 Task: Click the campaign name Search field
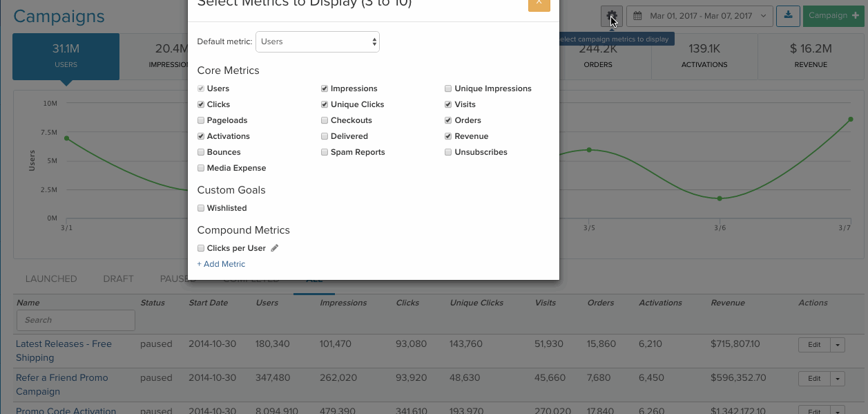click(x=76, y=320)
